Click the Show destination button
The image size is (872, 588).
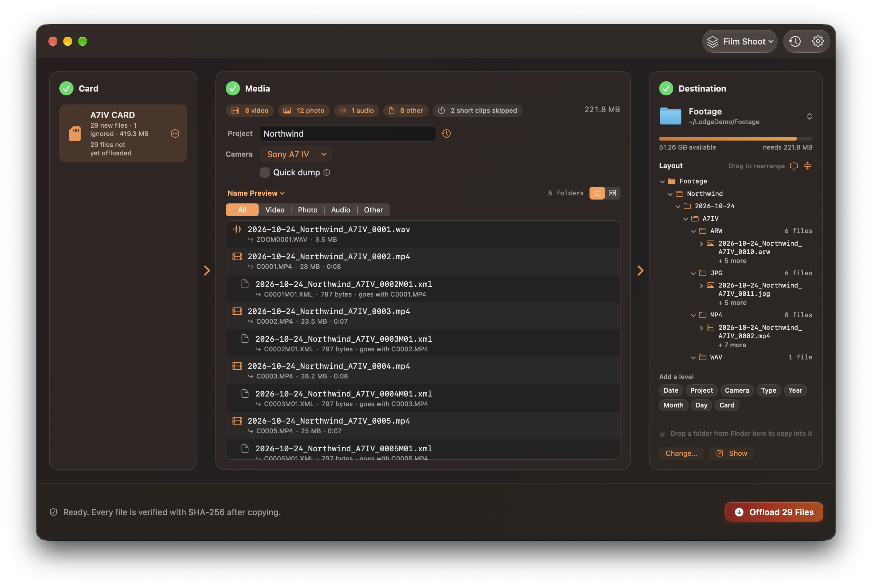(731, 453)
